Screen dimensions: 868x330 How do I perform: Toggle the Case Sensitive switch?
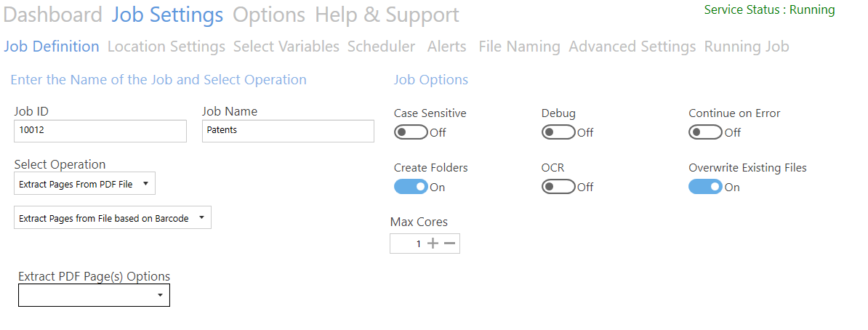tap(411, 132)
